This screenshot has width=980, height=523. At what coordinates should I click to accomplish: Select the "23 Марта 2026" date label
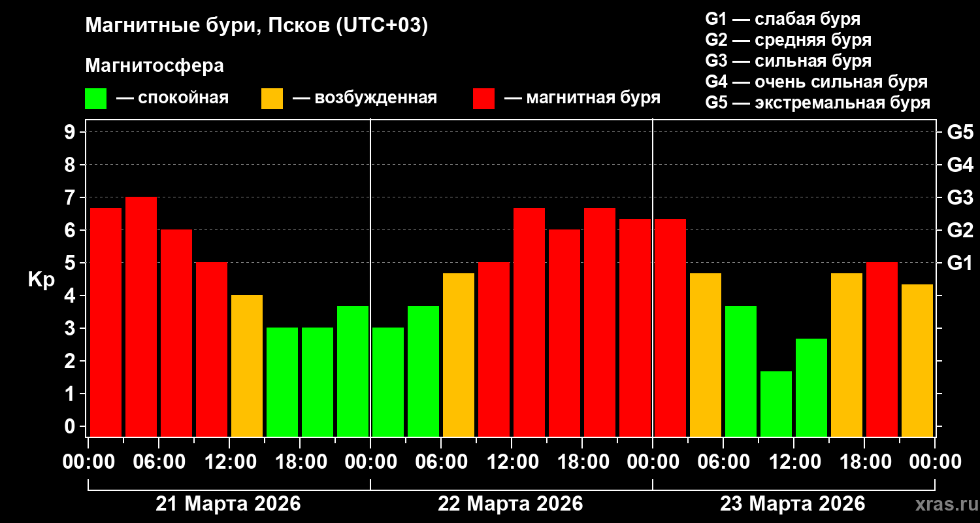click(792, 504)
